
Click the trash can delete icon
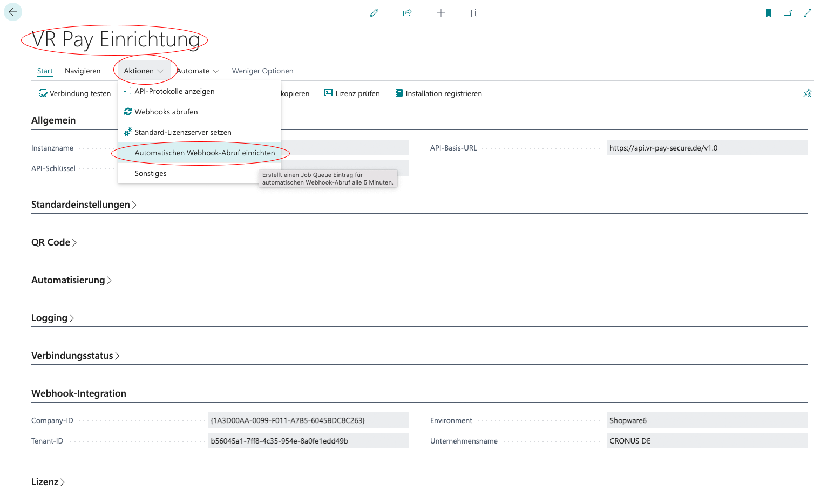[x=474, y=13]
